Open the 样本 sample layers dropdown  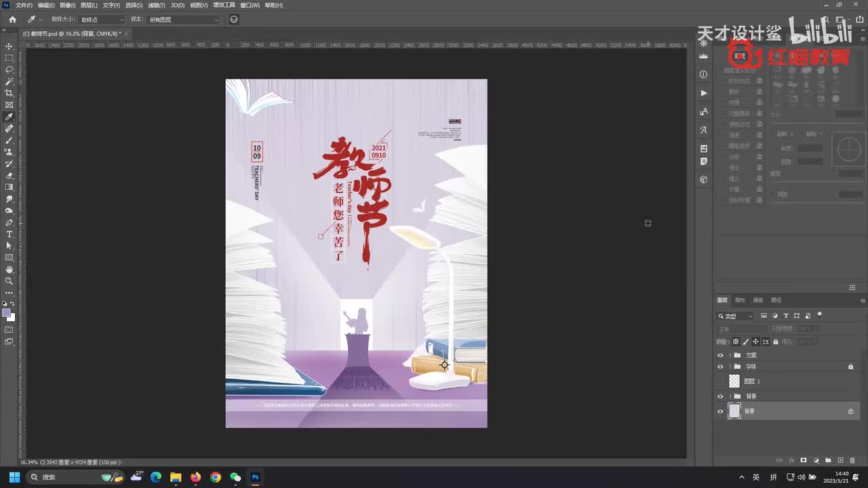coord(183,20)
